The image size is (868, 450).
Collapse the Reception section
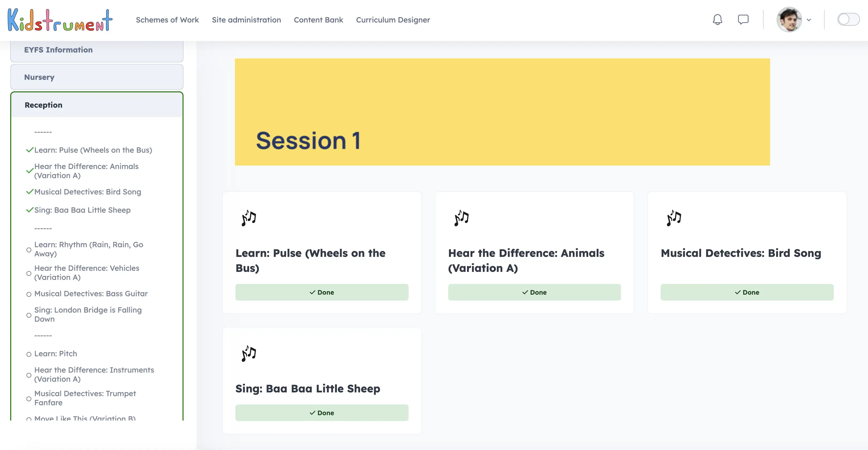pyautogui.click(x=97, y=105)
